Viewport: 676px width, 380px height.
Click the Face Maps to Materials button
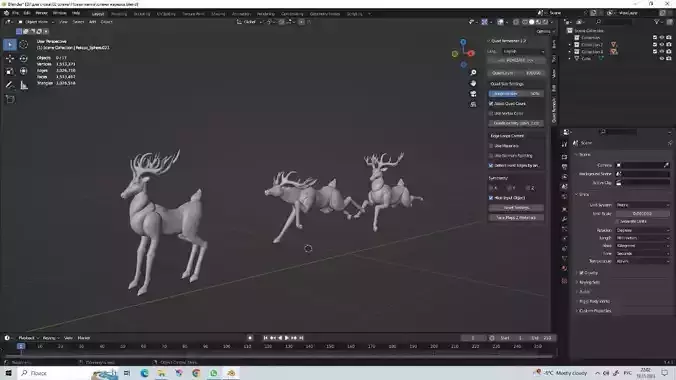pos(516,218)
